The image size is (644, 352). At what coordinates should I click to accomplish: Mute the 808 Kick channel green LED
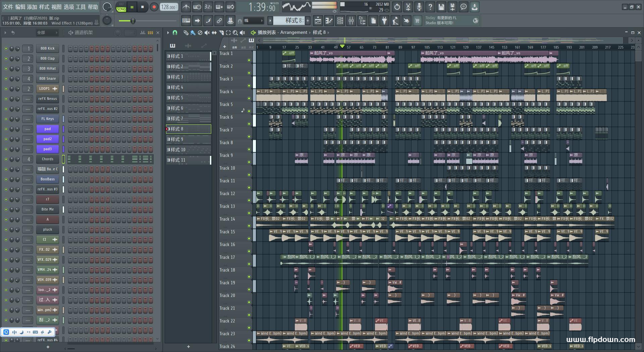tap(6, 49)
